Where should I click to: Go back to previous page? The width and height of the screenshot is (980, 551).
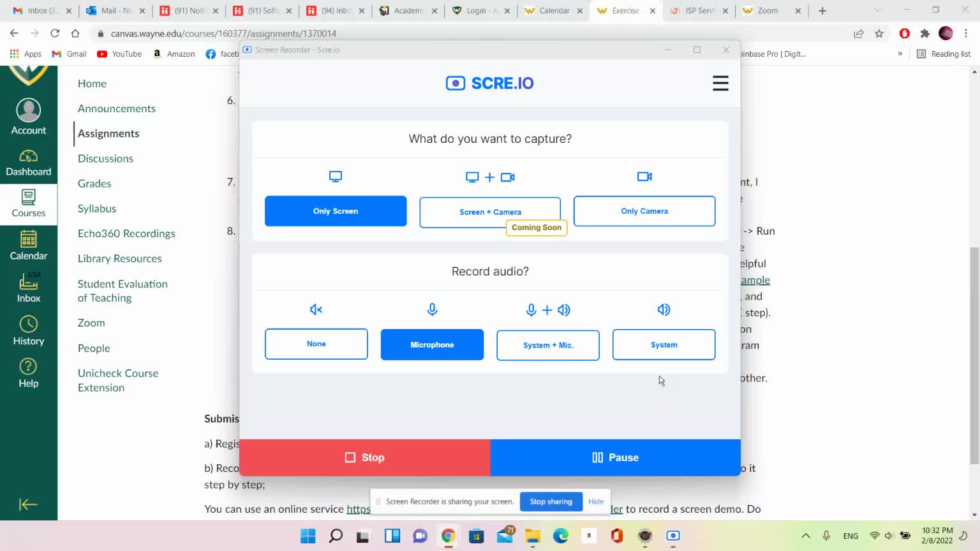[x=14, y=33]
